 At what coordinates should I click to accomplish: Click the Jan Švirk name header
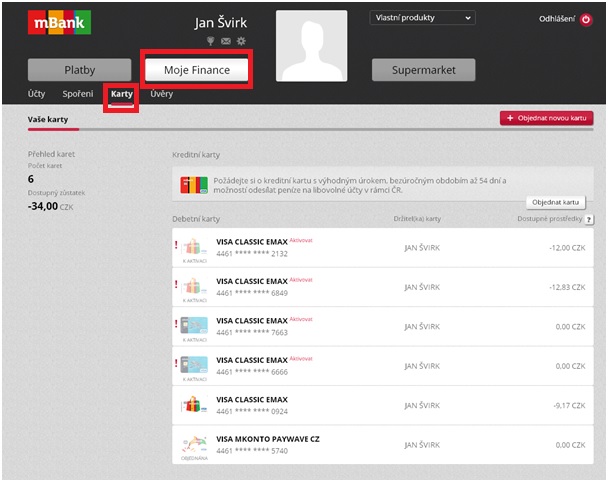[x=220, y=22]
